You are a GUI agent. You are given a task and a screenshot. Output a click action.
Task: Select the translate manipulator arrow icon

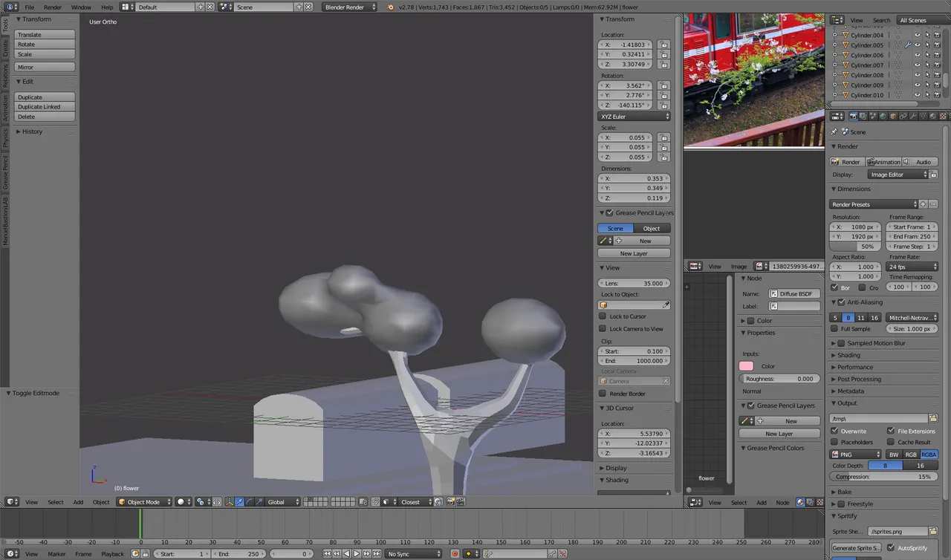[x=239, y=502]
